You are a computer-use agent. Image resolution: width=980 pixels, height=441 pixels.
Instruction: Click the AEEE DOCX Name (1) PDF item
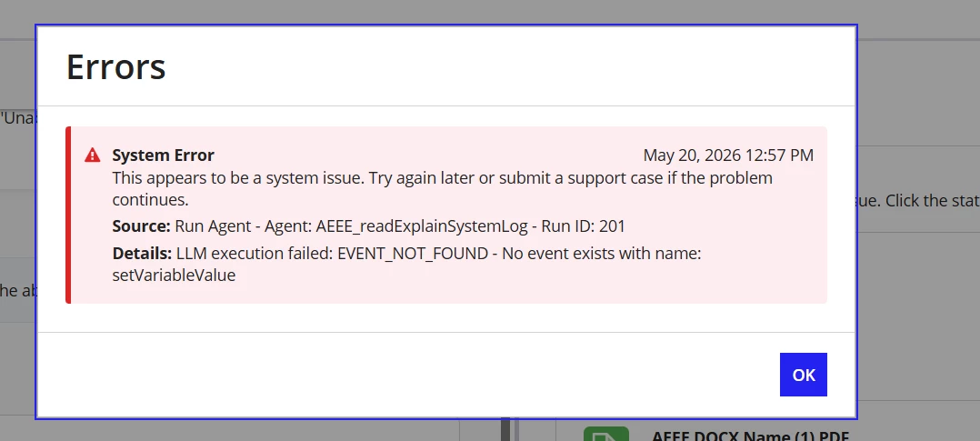pos(750,436)
